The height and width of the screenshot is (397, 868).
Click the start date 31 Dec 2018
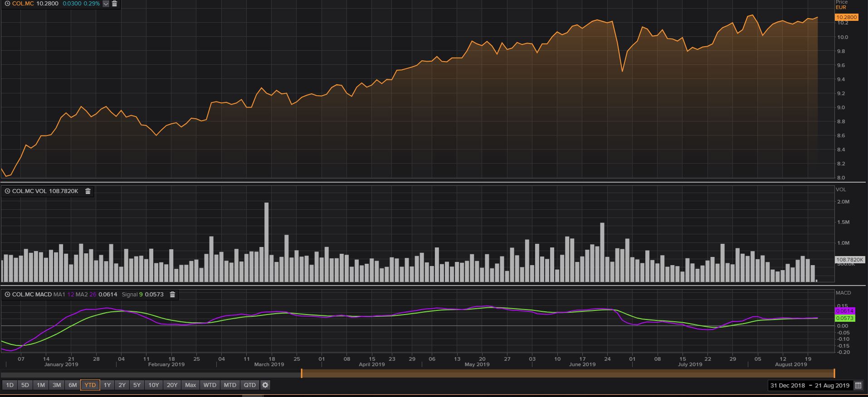787,386
